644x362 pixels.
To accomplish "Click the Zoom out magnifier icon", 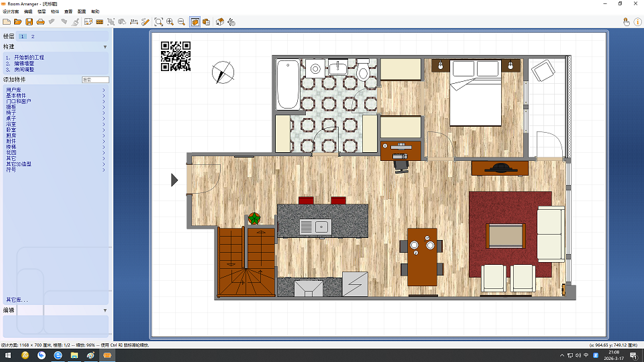I will coord(181,22).
